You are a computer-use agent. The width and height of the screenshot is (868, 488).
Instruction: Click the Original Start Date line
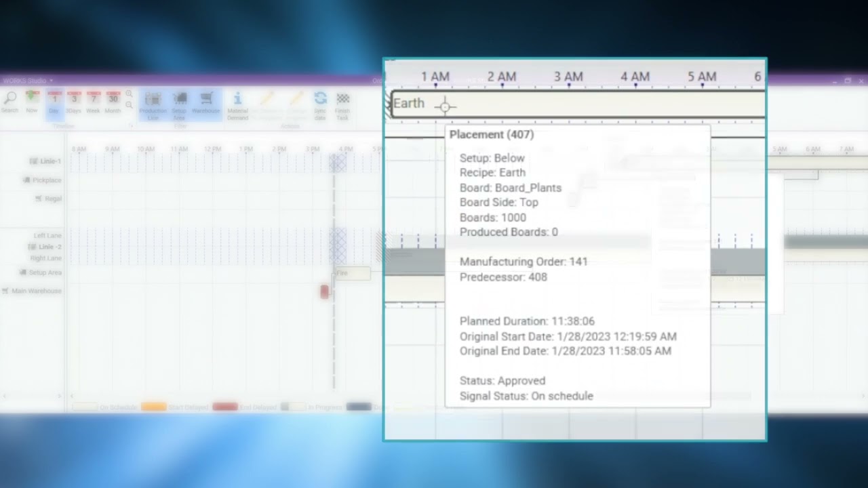568,336
